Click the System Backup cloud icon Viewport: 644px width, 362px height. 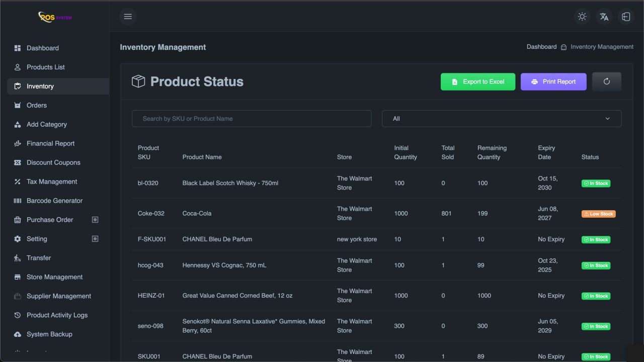(x=18, y=335)
